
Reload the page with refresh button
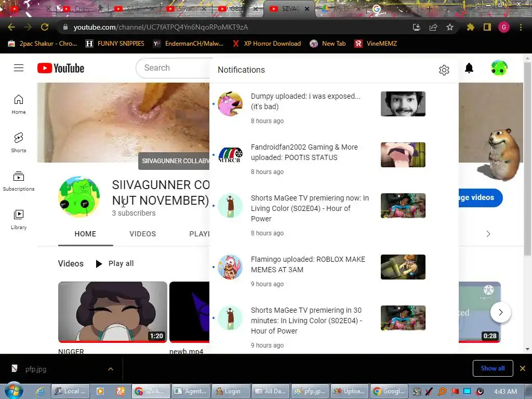[45, 27]
